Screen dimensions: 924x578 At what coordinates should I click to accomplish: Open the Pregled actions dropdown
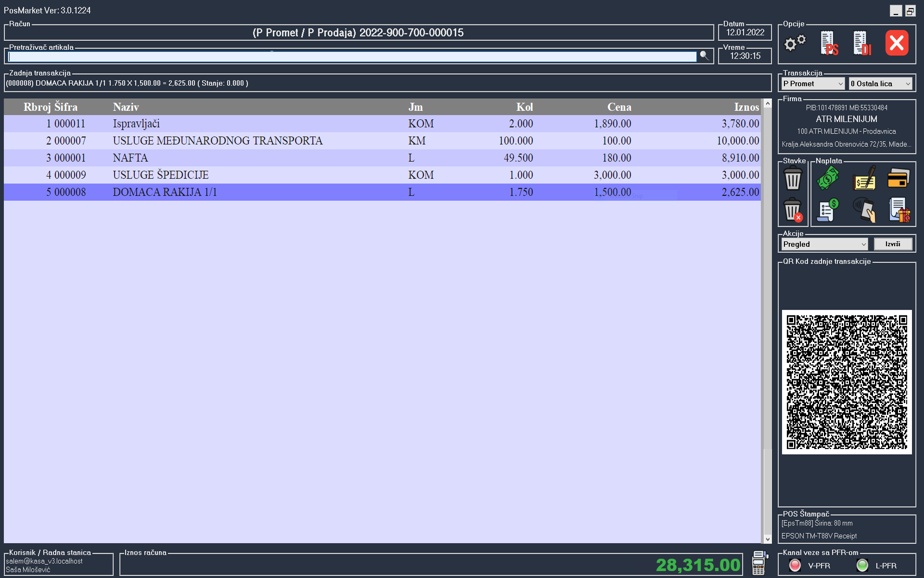[824, 244]
